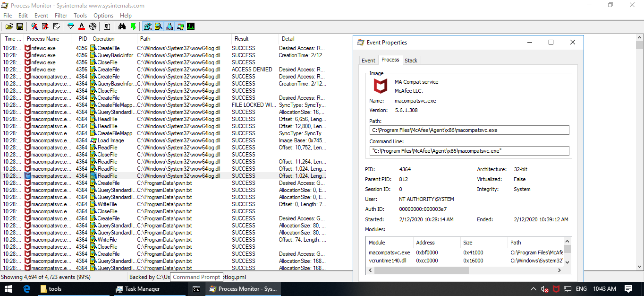This screenshot has width=644, height=296.
Task: Click the McAfee shield tray icon
Action: (x=556, y=289)
